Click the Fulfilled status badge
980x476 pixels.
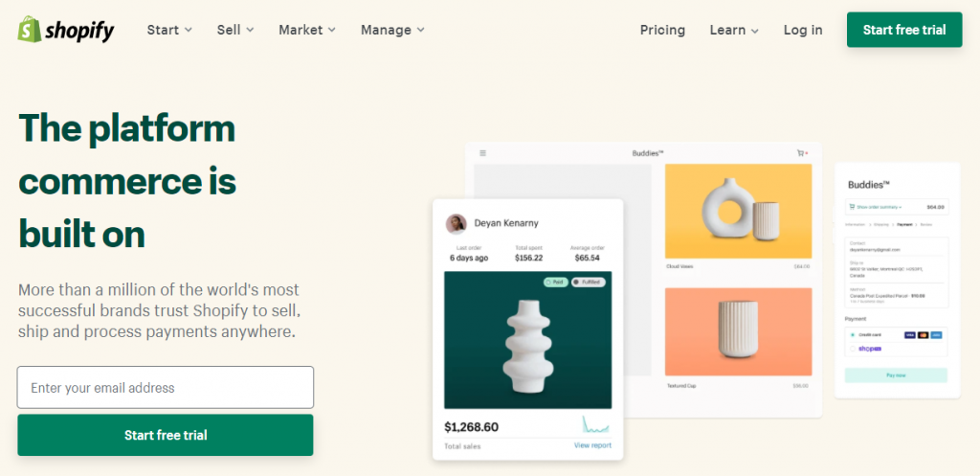point(589,283)
